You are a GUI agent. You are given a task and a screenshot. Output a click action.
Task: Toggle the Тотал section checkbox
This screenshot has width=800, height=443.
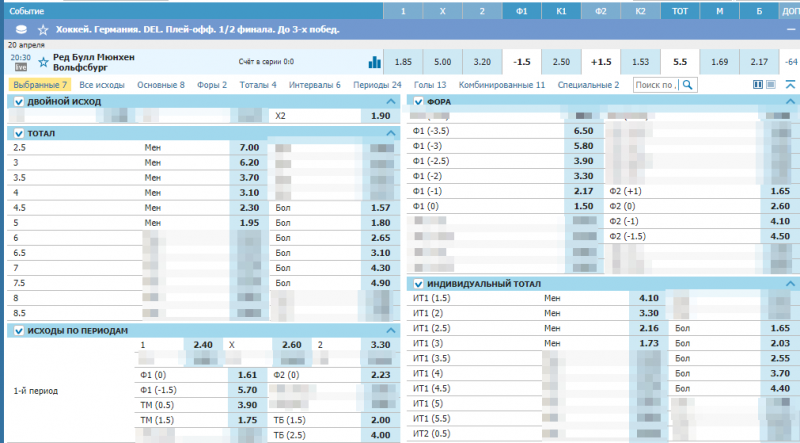point(17,133)
